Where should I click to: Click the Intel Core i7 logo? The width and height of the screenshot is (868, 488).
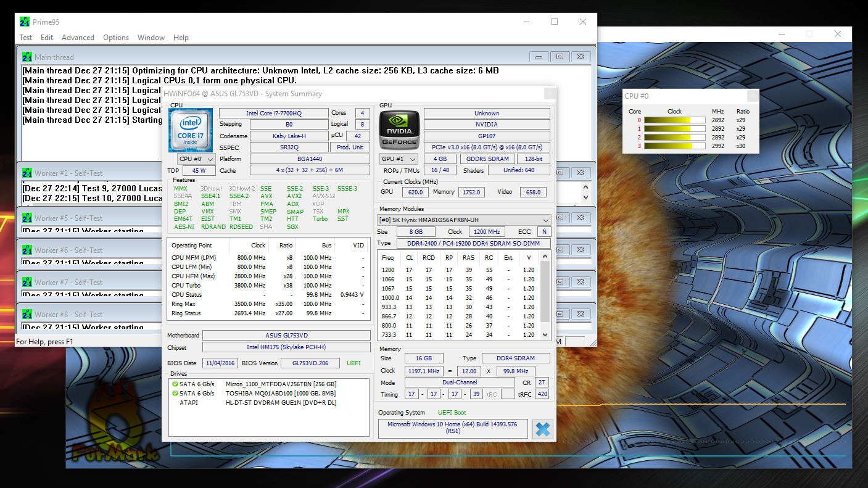pos(191,130)
